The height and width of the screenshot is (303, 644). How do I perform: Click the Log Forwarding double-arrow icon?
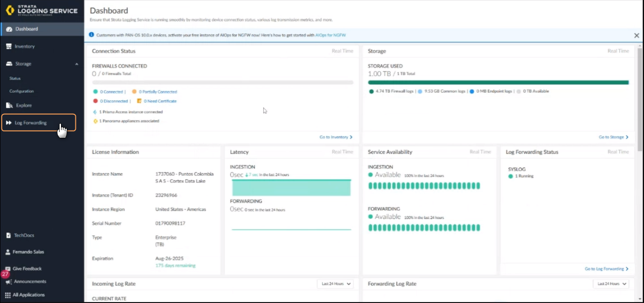click(9, 123)
